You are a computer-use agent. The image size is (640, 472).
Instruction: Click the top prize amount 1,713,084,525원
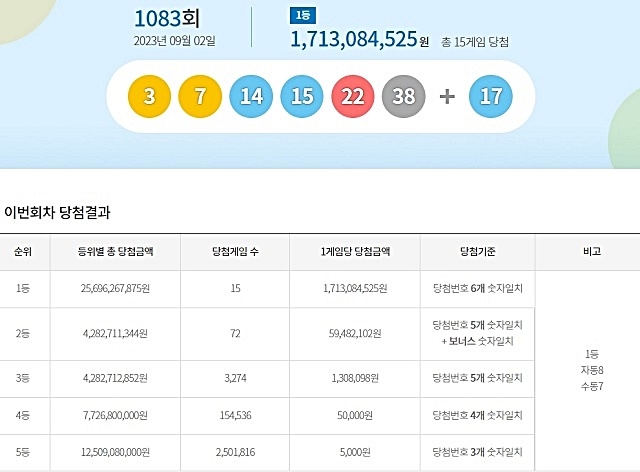[x=360, y=40]
